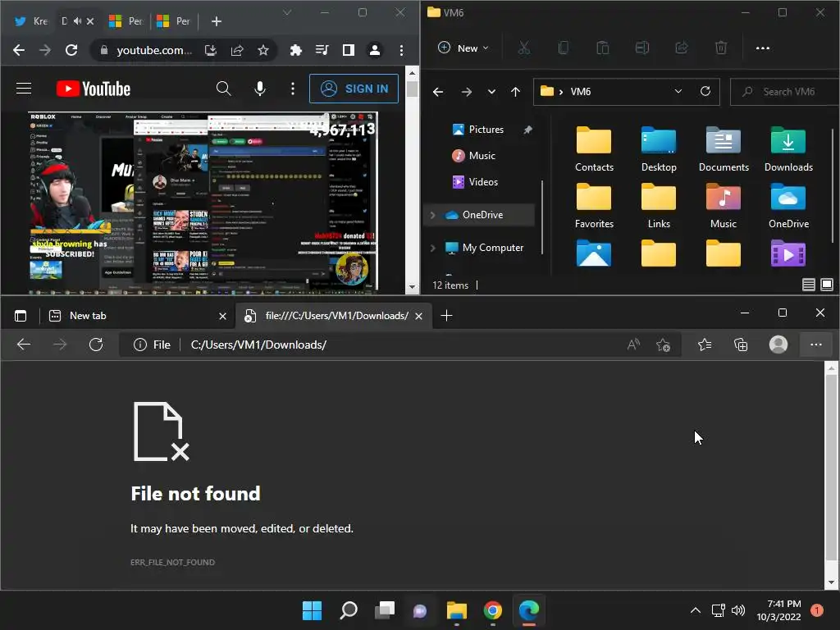Go to YouTube home via logo
Viewport: 840px width, 630px height.
point(94,89)
